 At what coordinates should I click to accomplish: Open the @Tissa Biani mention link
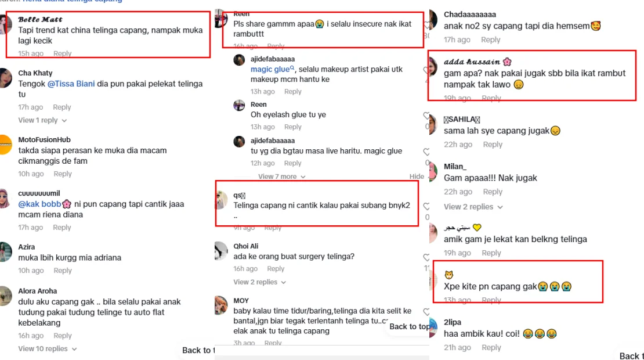pyautogui.click(x=71, y=84)
